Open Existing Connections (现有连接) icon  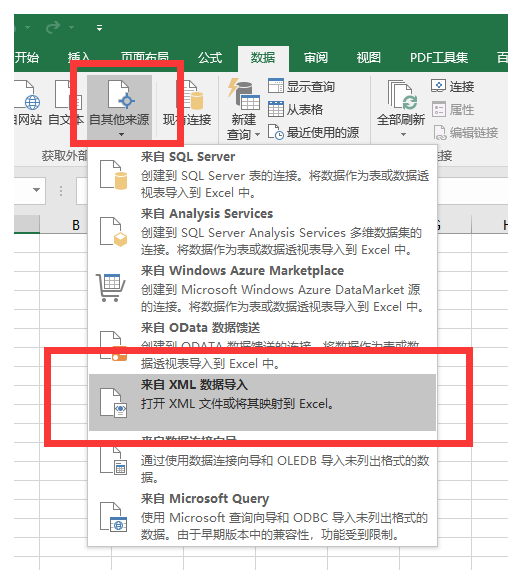(x=190, y=95)
